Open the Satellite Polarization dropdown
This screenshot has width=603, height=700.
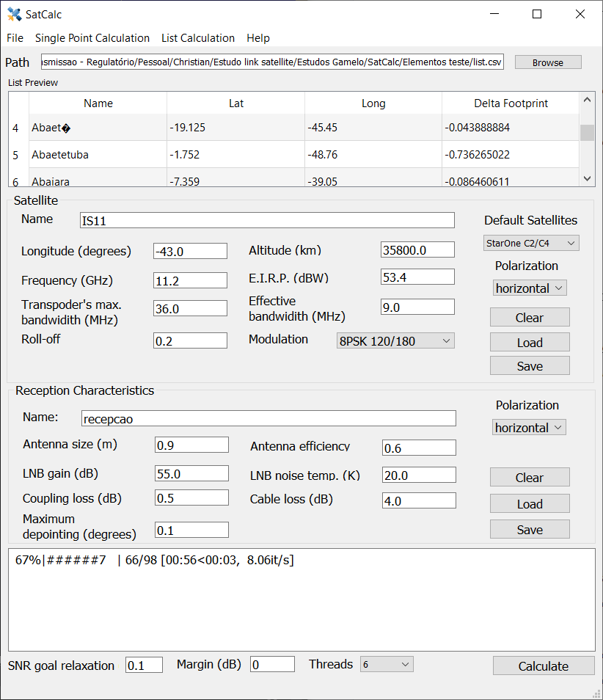(x=530, y=288)
